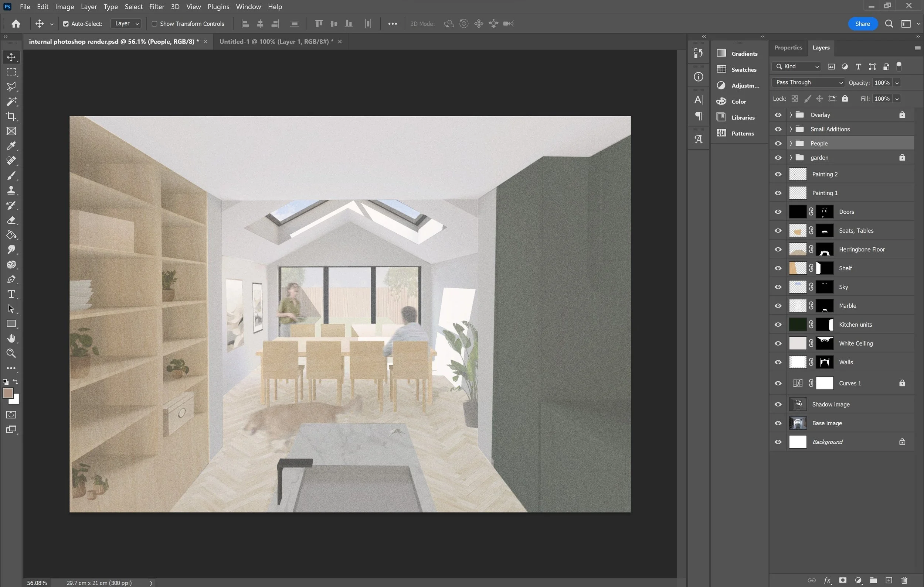This screenshot has width=924, height=587.
Task: Open the Pass Through blend mode dropdown
Action: tap(808, 82)
